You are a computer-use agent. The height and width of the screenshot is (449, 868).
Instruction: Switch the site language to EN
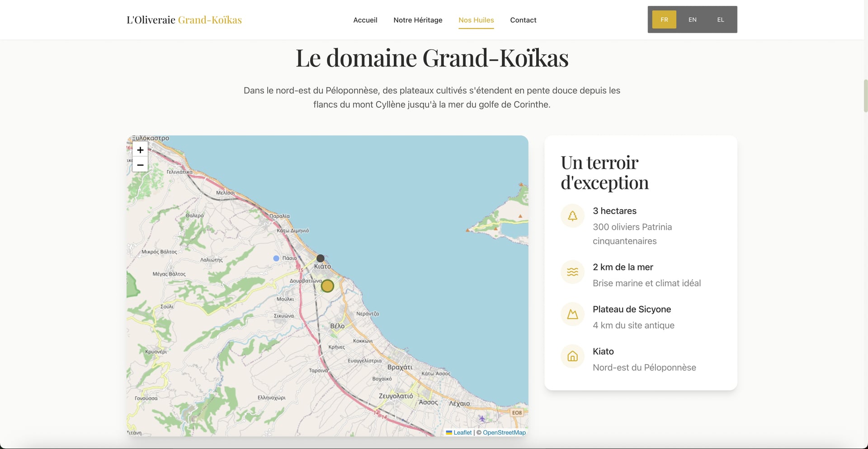692,19
